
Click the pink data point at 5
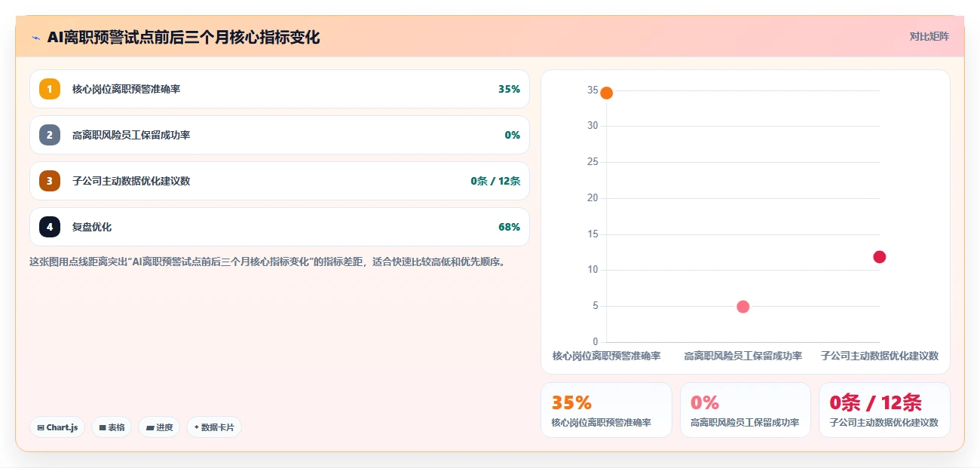[743, 307]
